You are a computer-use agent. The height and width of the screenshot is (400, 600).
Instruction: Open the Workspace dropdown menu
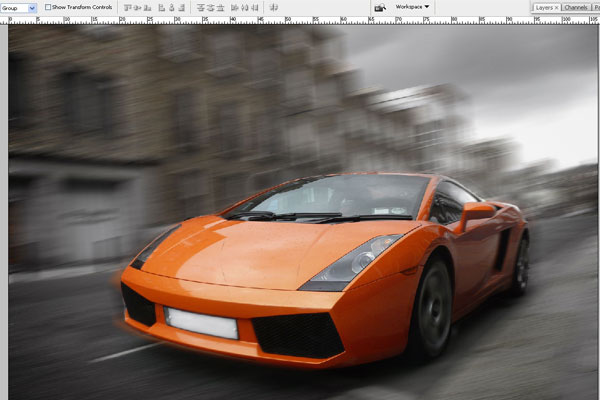(412, 7)
